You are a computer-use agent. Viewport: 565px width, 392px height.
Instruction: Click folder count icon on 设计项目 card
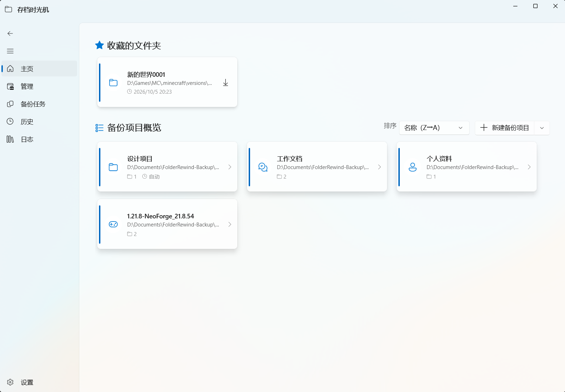(130, 176)
